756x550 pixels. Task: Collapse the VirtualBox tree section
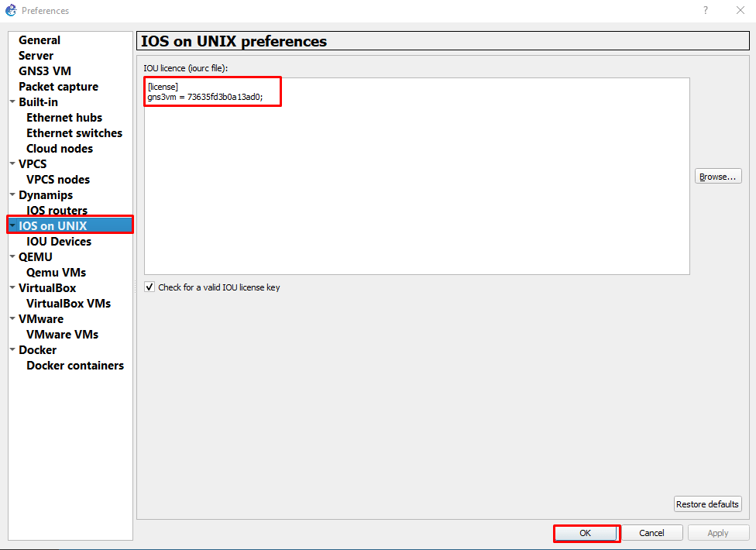(x=12, y=287)
